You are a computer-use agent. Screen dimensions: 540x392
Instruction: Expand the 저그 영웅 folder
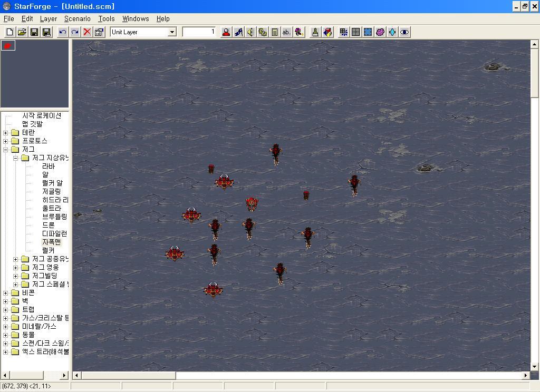click(x=15, y=268)
